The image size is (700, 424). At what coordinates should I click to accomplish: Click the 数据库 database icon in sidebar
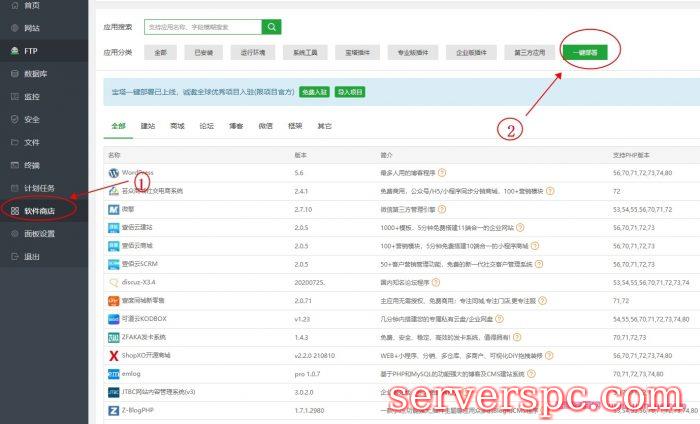[x=13, y=73]
